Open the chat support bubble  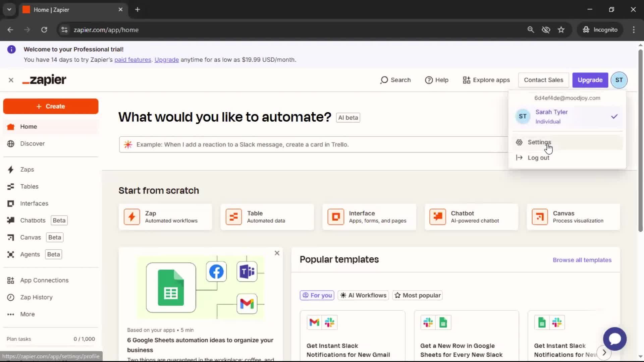point(614,339)
